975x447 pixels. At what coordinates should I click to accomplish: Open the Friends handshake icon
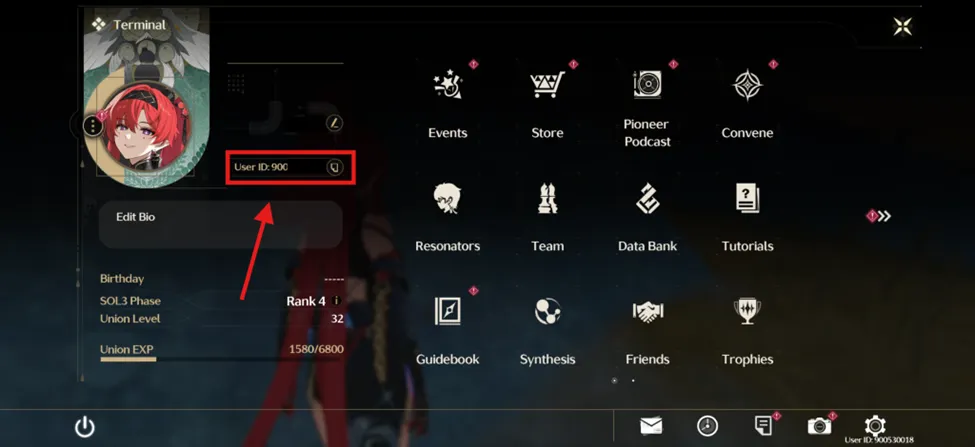tap(647, 311)
